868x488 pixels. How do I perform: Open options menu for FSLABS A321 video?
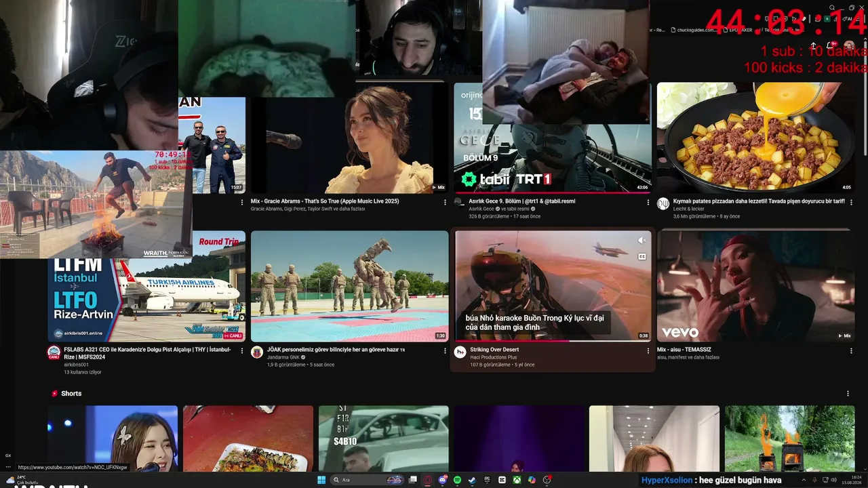pyautogui.click(x=242, y=350)
